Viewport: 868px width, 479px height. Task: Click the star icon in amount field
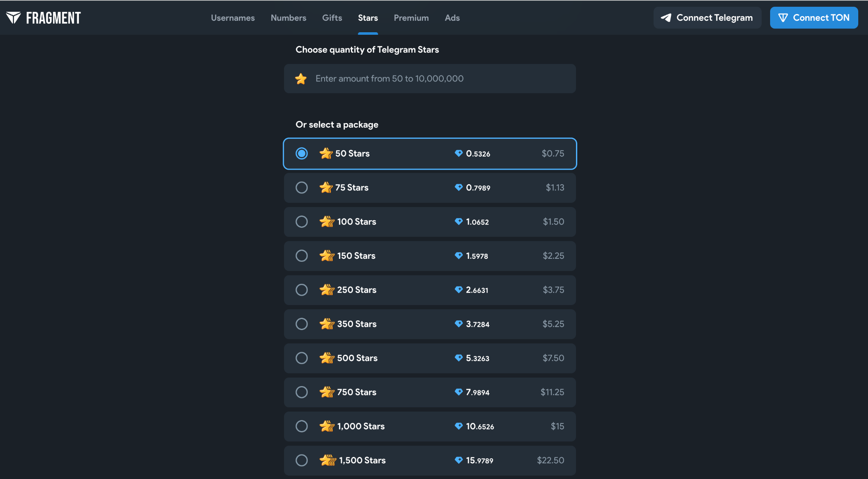click(301, 78)
